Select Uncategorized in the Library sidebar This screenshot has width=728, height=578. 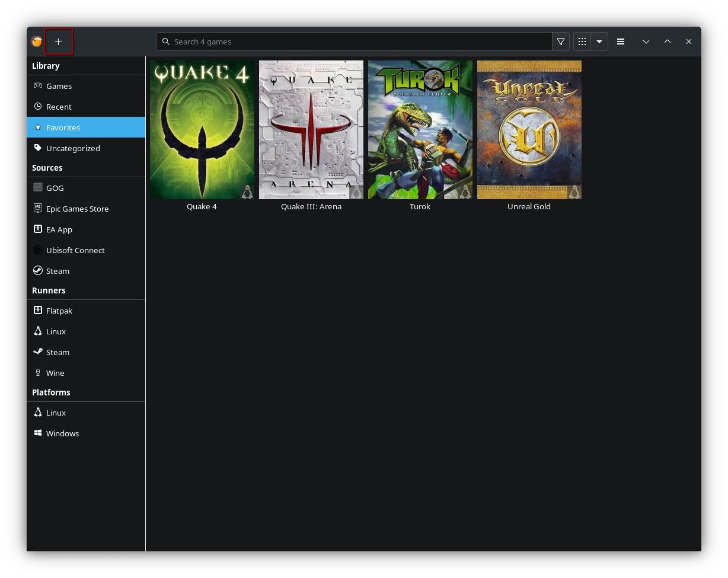(73, 148)
